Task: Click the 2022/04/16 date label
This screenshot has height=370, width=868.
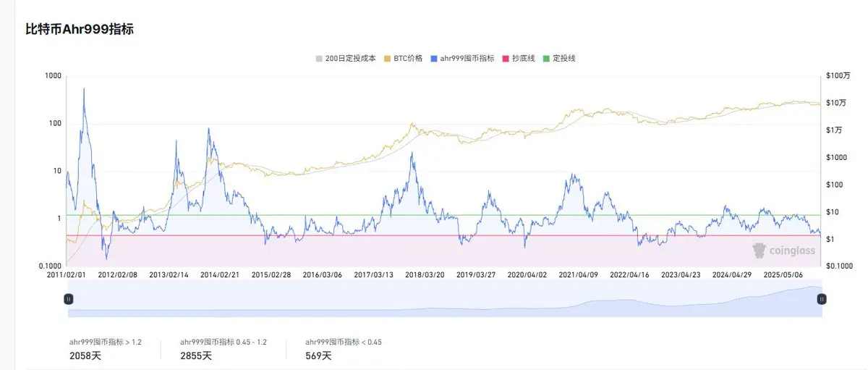Action: pos(630,275)
